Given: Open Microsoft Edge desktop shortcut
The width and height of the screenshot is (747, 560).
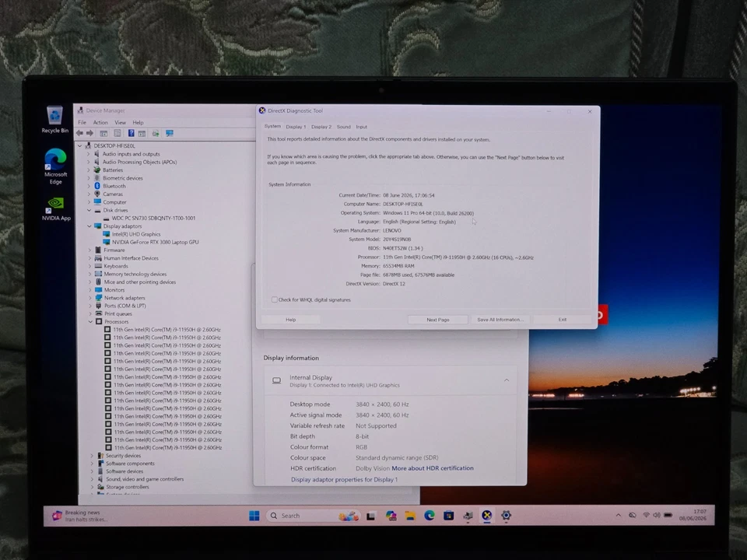Looking at the screenshot, I should (x=55, y=166).
